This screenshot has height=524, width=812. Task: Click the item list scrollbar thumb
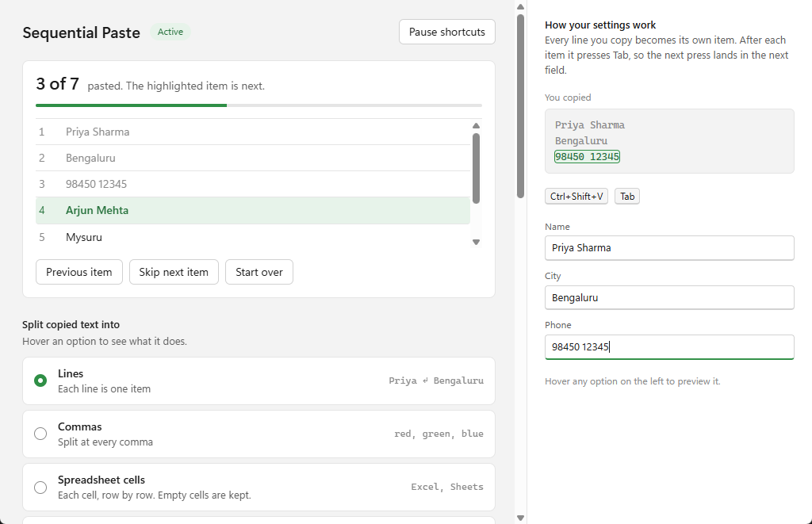tap(477, 168)
